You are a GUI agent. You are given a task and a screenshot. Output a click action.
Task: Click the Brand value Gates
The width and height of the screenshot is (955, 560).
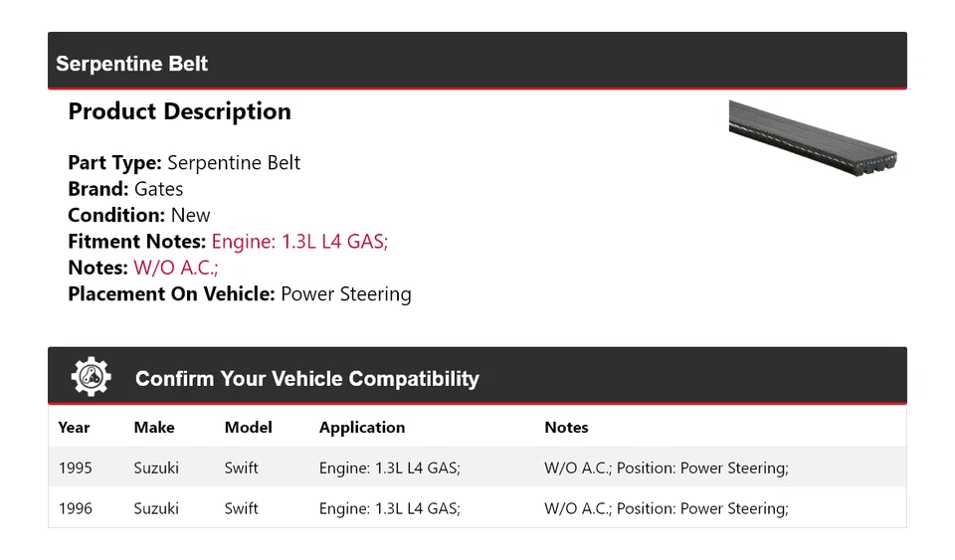tap(159, 189)
